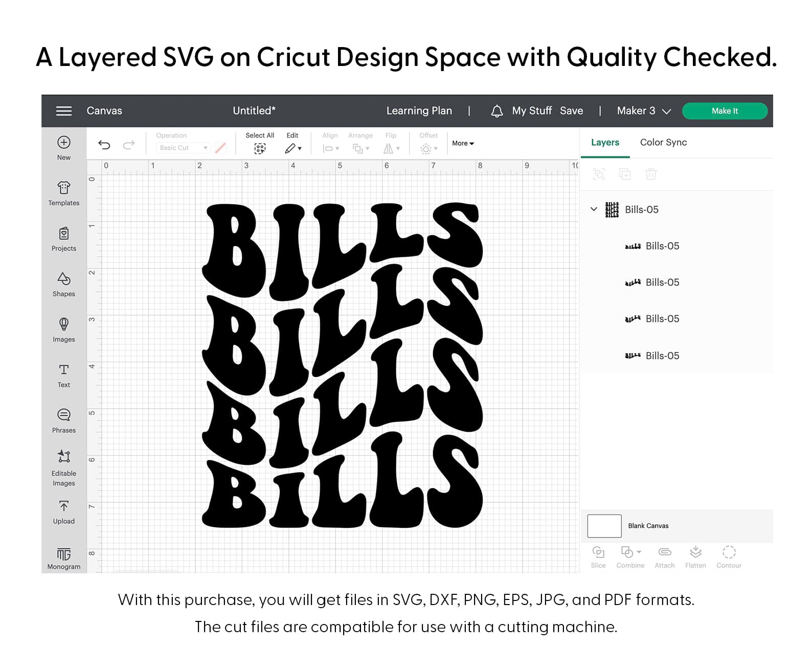Click the Undo arrow
Image resolution: width=812 pixels, height=669 pixels.
pos(104,145)
